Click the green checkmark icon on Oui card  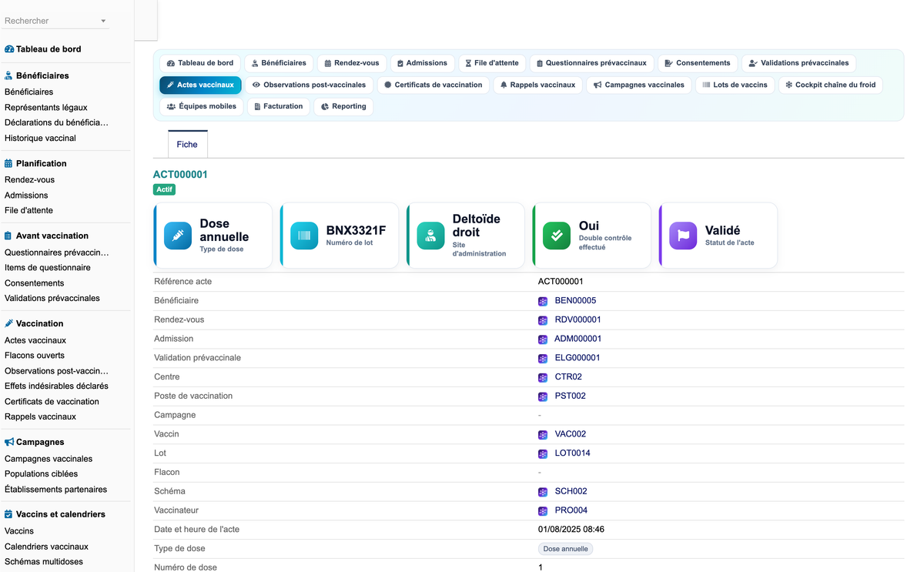tap(557, 236)
